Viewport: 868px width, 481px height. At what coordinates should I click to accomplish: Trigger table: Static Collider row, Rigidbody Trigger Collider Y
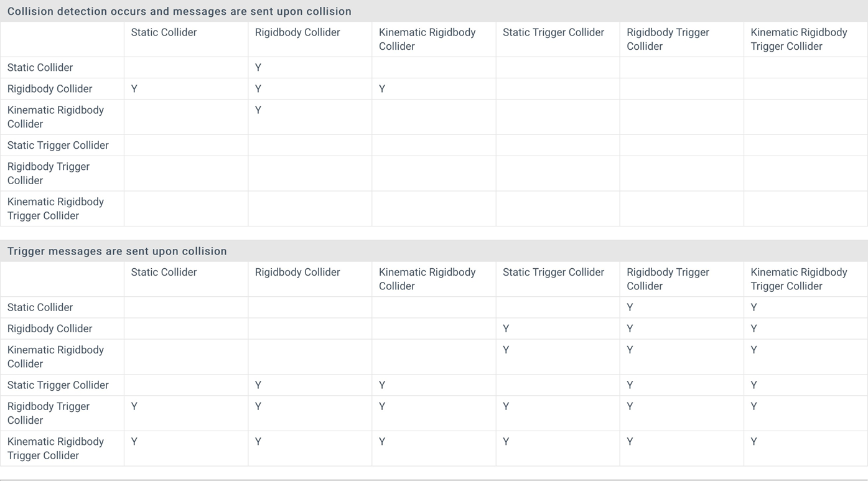[x=630, y=307]
